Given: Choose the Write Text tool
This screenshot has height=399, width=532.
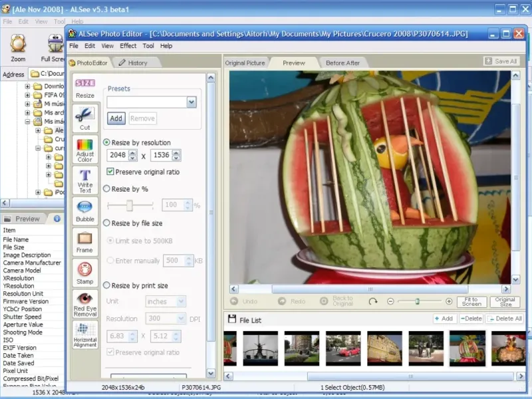Looking at the screenshot, I should tap(85, 180).
